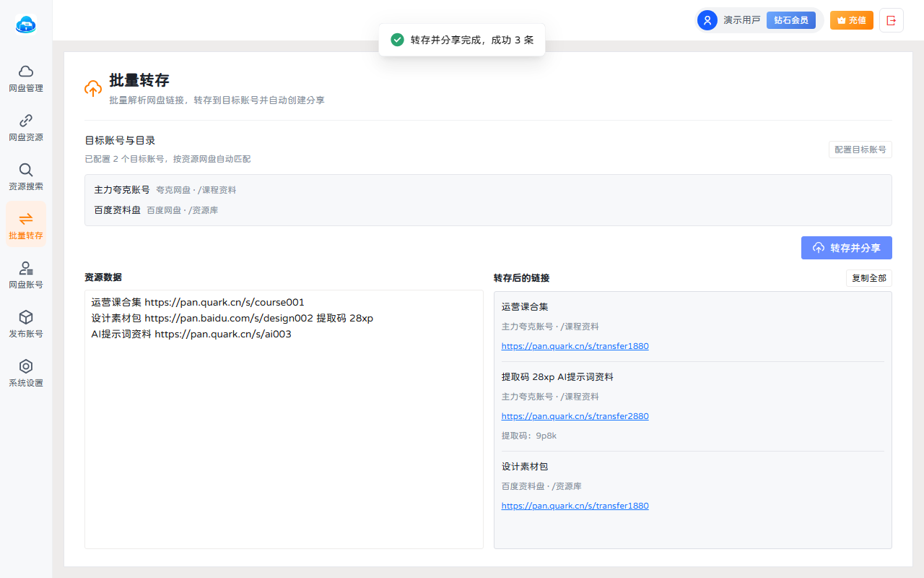Viewport: 924px width, 578px height.
Task: Click the 充值 recharge button
Action: pyautogui.click(x=852, y=20)
